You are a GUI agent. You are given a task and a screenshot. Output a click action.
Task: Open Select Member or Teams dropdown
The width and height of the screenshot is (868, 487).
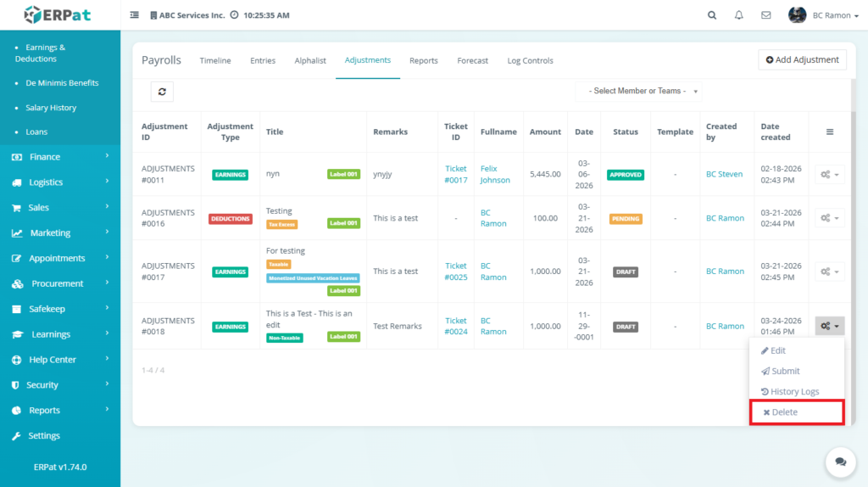pyautogui.click(x=638, y=91)
